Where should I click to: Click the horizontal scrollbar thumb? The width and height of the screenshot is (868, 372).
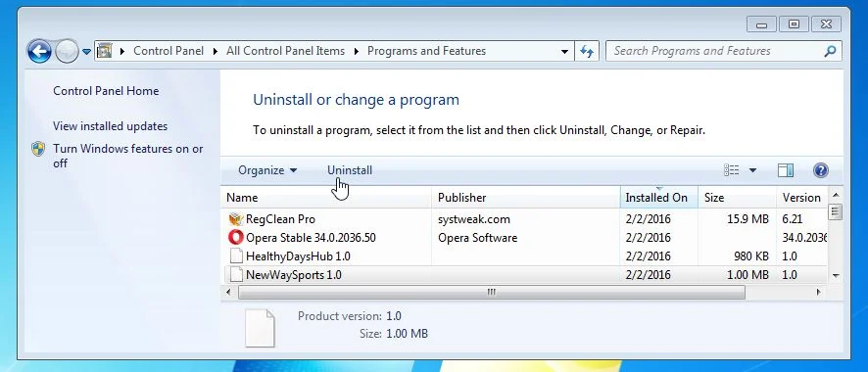(492, 292)
